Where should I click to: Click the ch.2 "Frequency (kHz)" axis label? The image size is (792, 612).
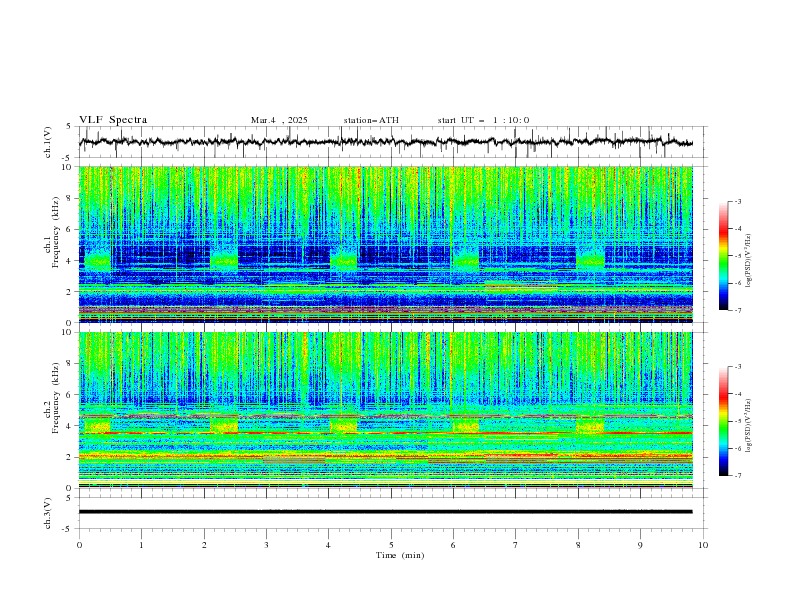[55, 397]
